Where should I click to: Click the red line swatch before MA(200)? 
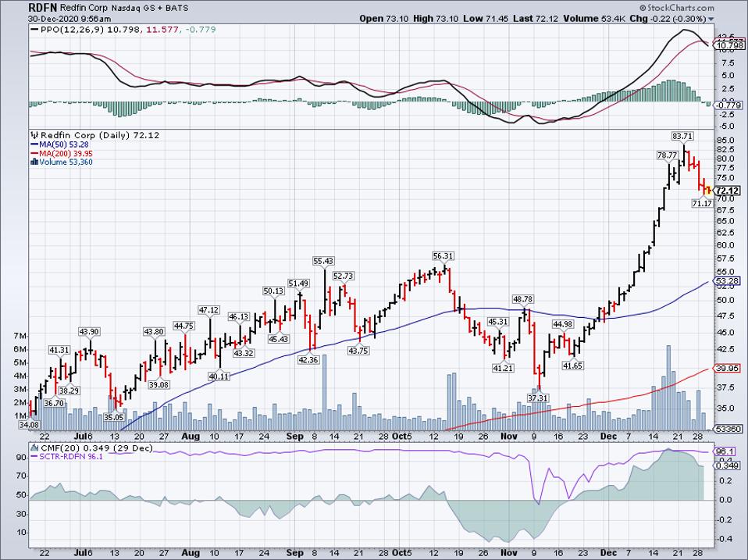34,154
